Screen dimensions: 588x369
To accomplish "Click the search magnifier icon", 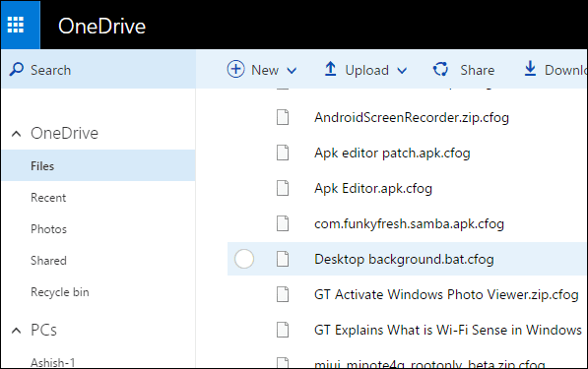I will (x=17, y=69).
